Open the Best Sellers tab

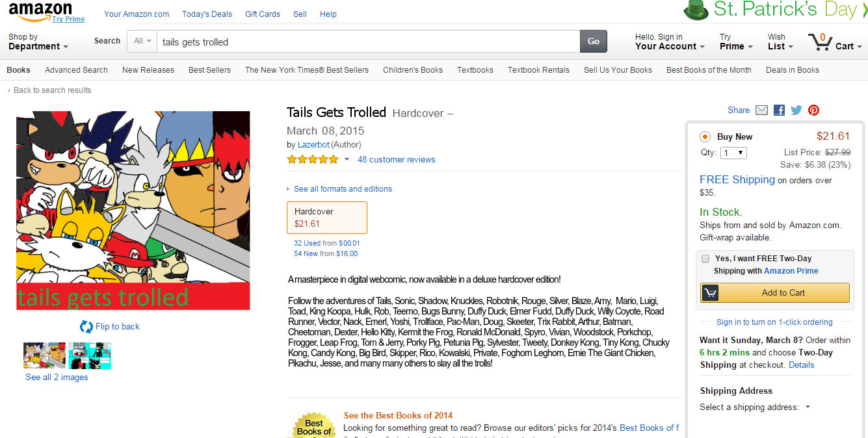(209, 70)
